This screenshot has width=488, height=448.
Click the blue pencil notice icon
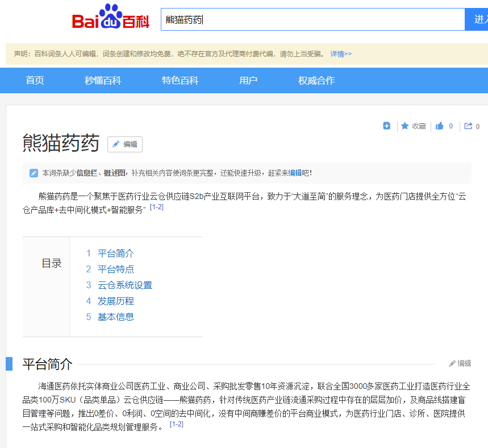34,173
